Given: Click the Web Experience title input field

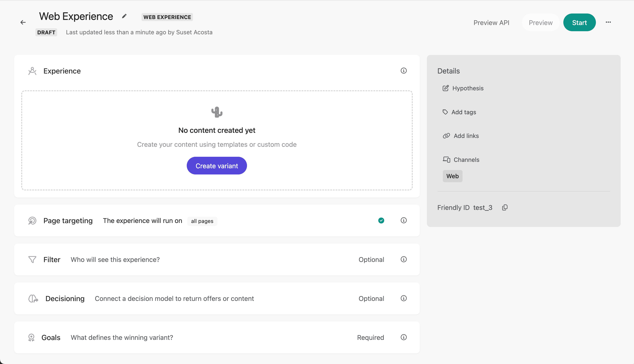Looking at the screenshot, I should (x=76, y=17).
